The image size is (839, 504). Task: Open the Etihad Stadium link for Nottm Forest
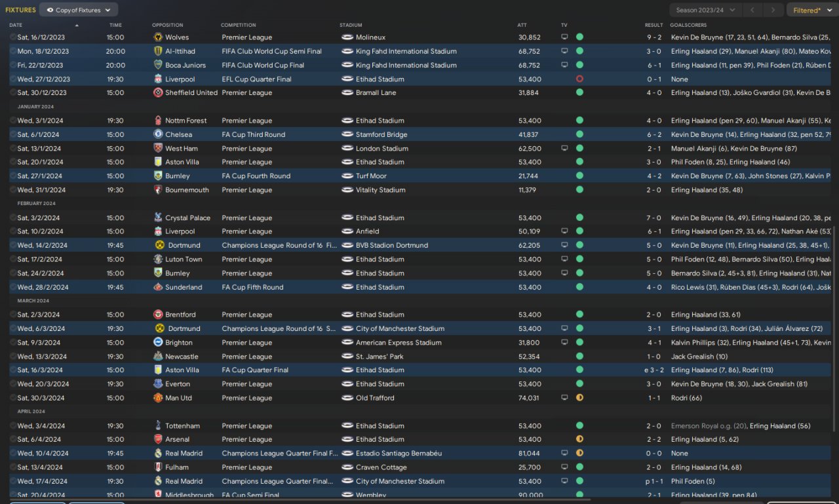[x=380, y=121]
